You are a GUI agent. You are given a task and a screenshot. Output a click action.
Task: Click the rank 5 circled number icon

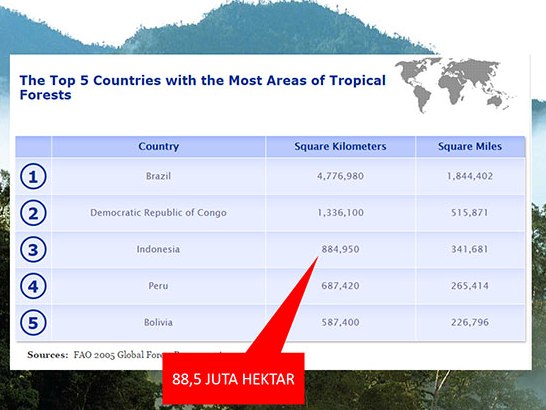point(33,323)
